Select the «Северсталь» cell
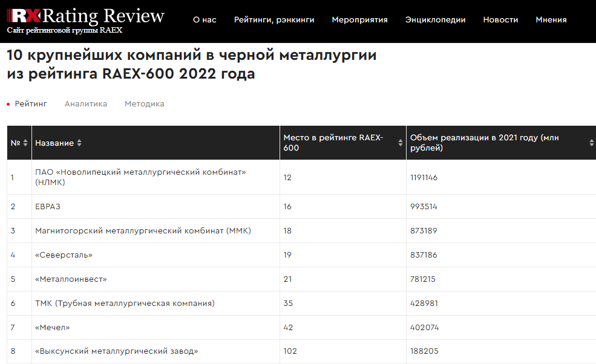 (x=156, y=255)
